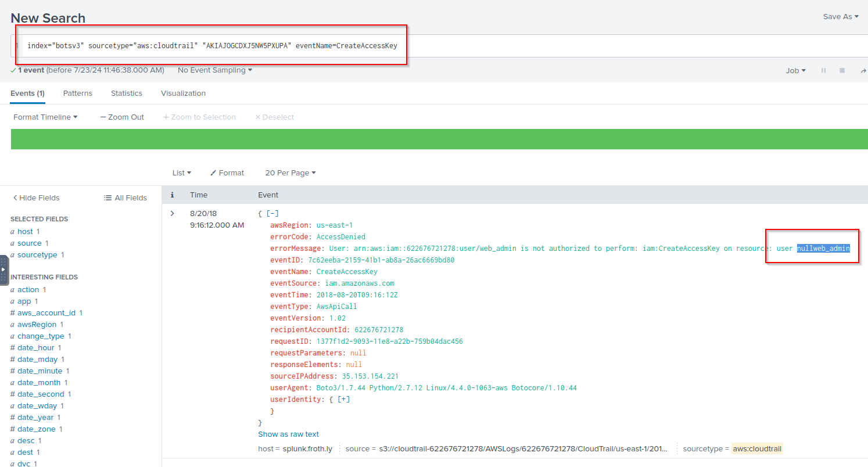Click Show as raw text link
The image size is (868, 467).
(x=288, y=434)
